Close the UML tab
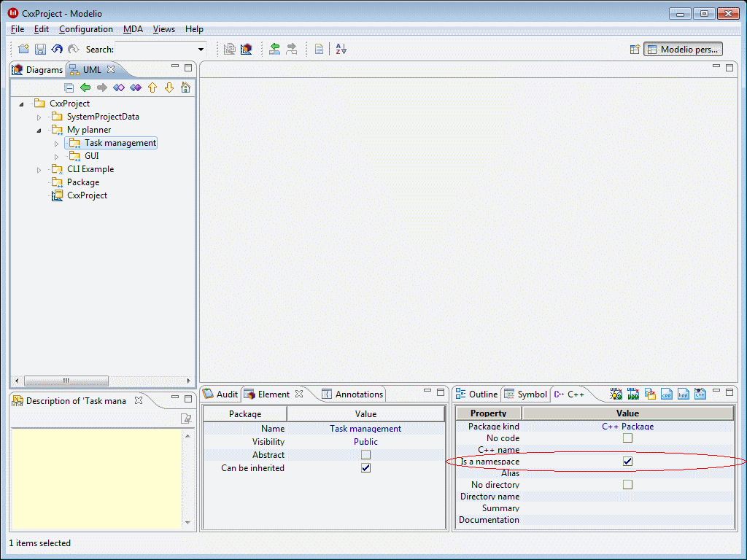The height and width of the screenshot is (560, 747). coord(111,69)
